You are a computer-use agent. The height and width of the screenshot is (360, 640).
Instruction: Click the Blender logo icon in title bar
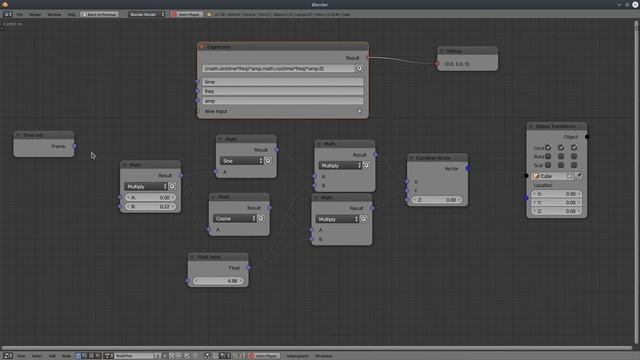coord(5,4)
